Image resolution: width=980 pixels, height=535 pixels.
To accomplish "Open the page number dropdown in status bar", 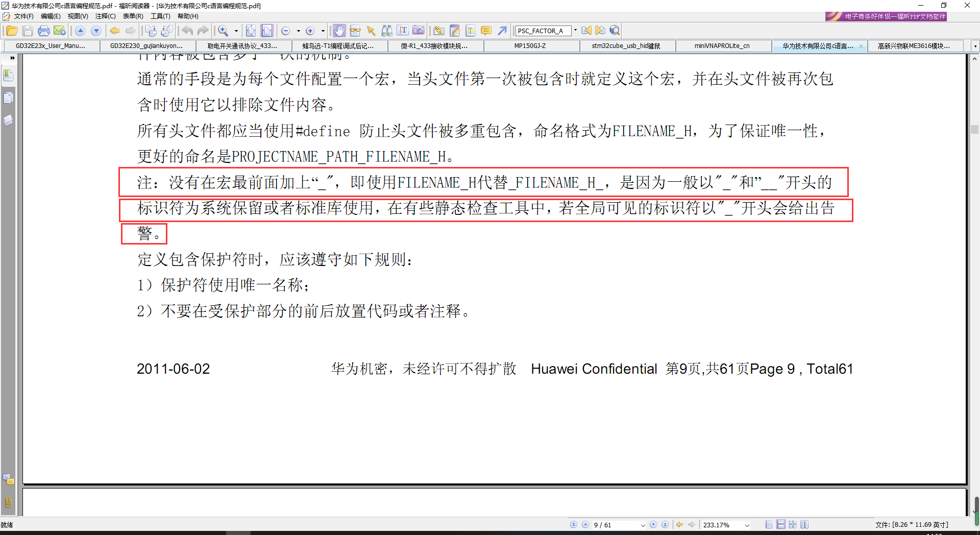I will pos(643,524).
